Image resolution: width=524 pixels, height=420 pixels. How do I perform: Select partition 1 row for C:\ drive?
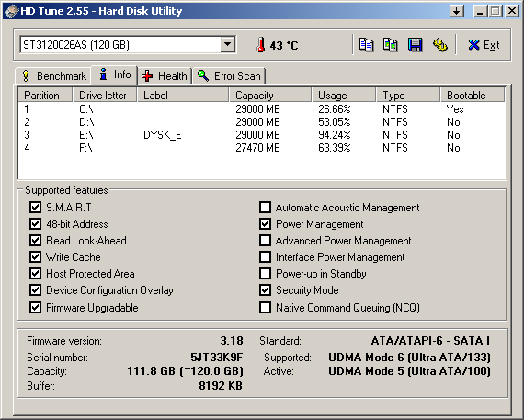tap(262, 109)
